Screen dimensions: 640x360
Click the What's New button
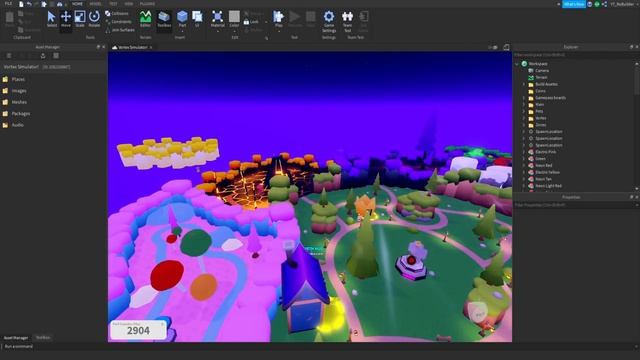[573, 4]
